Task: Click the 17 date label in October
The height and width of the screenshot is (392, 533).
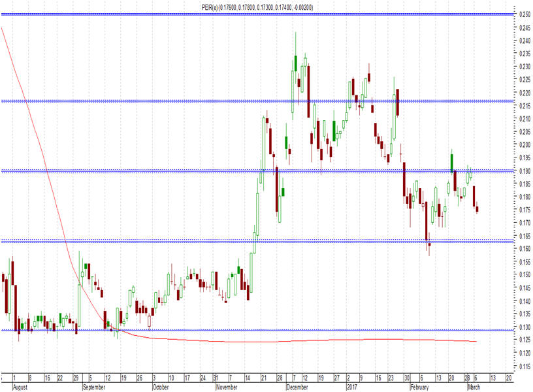Action: tap(187, 378)
